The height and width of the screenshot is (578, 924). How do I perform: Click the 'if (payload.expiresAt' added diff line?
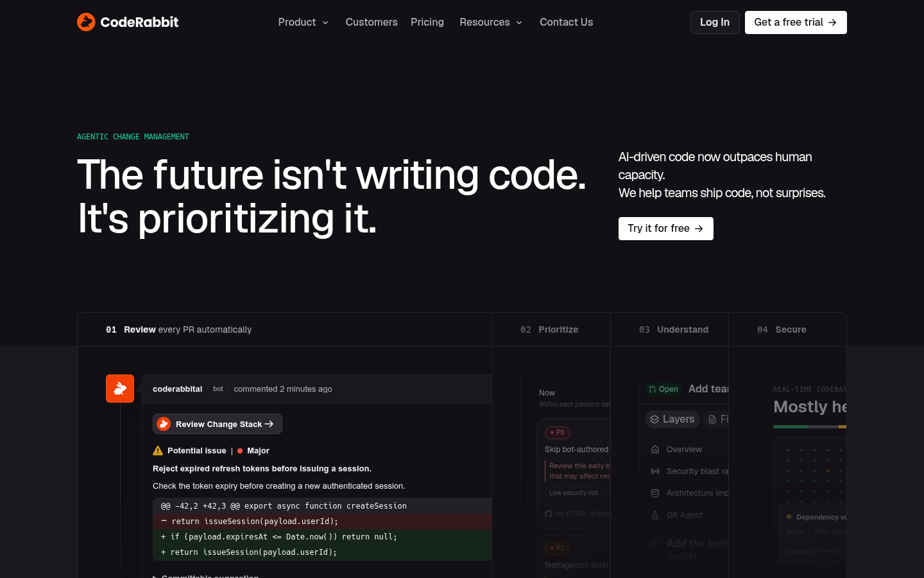click(322, 536)
